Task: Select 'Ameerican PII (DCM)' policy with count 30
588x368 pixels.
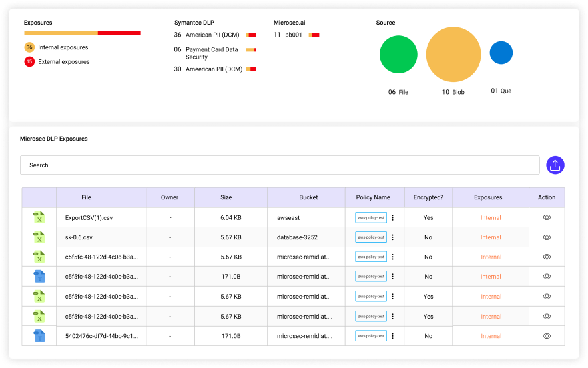Action: click(x=214, y=69)
